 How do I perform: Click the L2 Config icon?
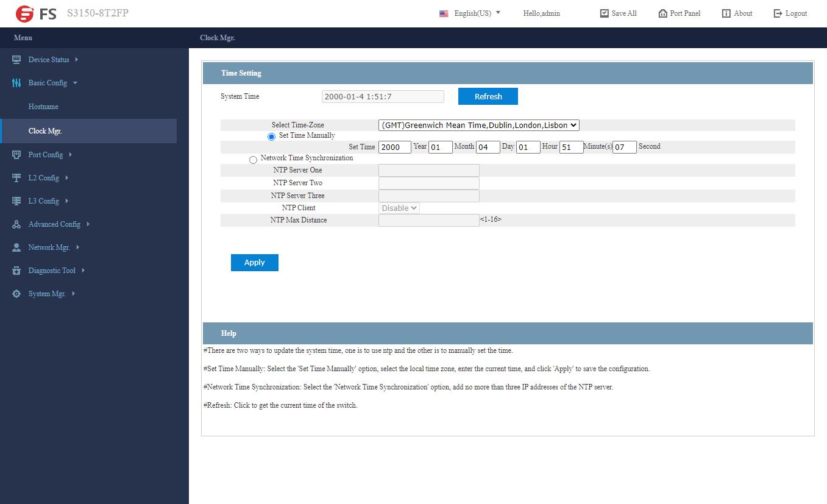click(16, 178)
